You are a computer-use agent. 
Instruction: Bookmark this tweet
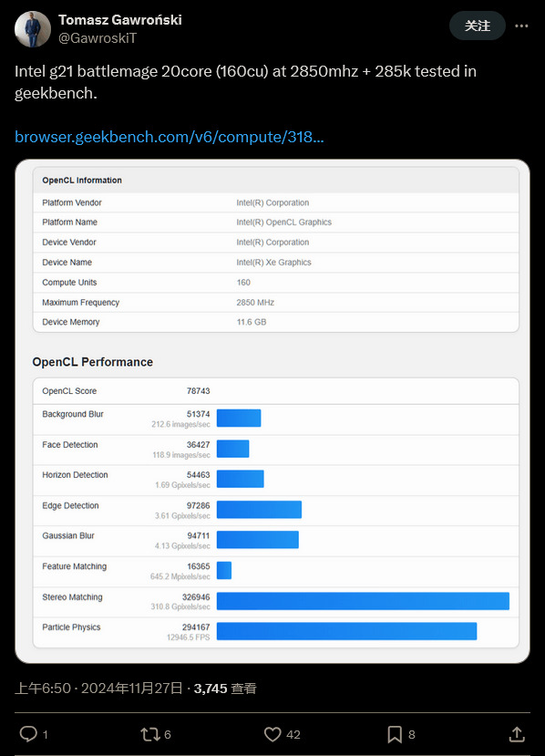pyautogui.click(x=395, y=734)
